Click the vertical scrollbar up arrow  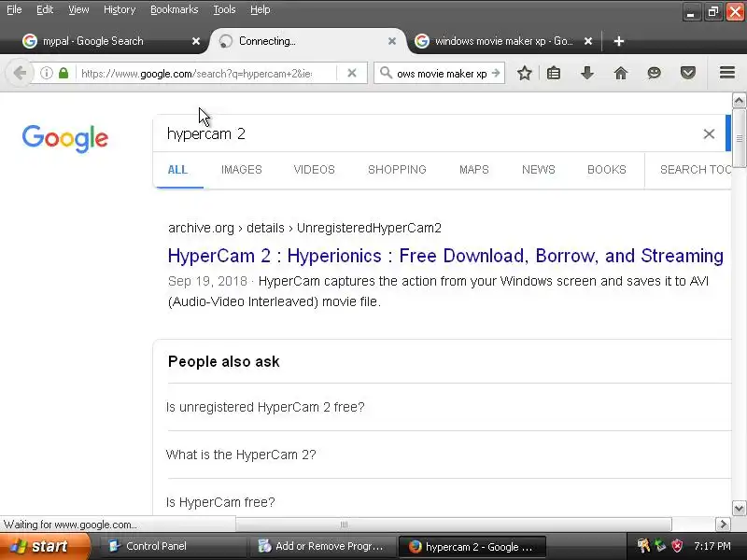[739, 101]
